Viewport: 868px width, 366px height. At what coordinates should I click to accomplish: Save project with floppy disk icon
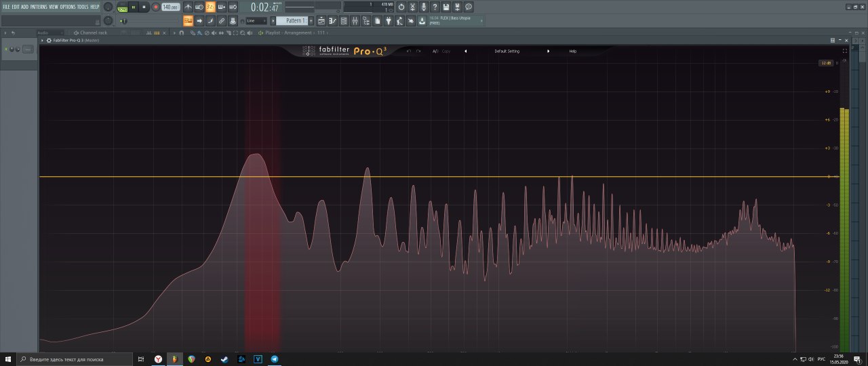pos(446,7)
